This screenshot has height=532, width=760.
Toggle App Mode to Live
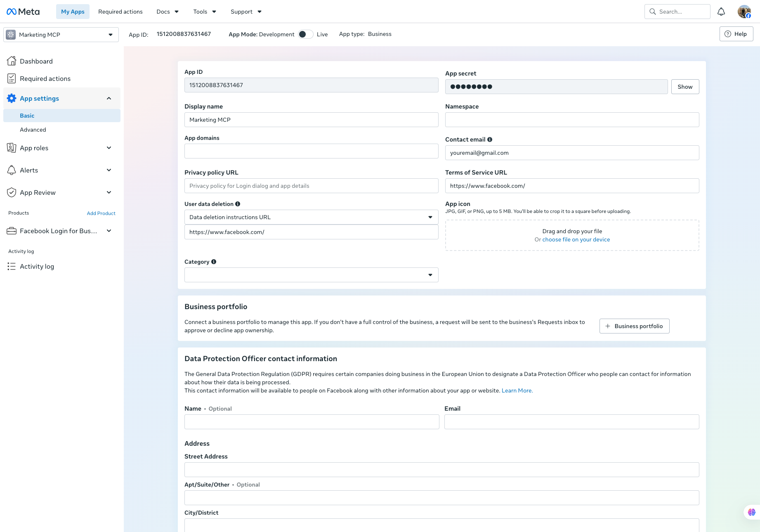click(x=306, y=34)
